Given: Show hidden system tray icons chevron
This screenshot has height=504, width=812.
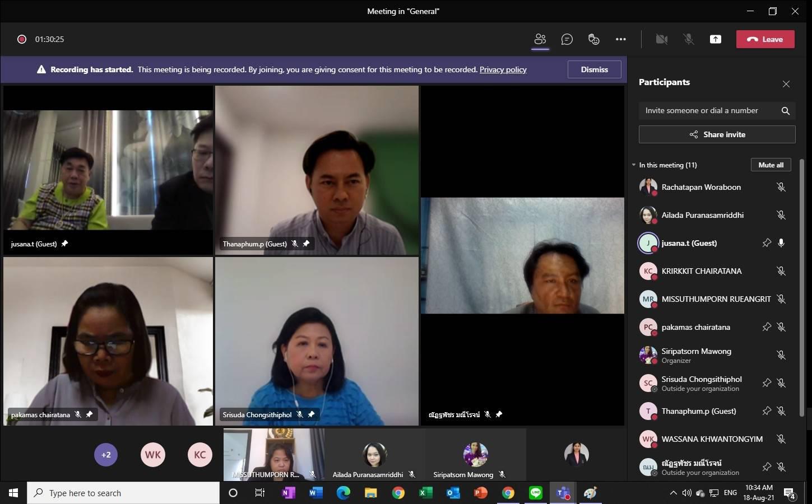Looking at the screenshot, I should pyautogui.click(x=673, y=493).
